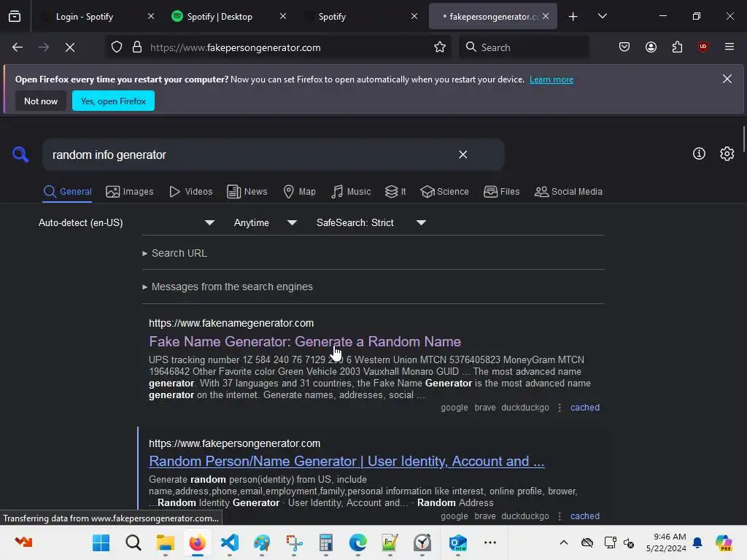Open the Learn more link
The image size is (747, 560).
point(551,79)
